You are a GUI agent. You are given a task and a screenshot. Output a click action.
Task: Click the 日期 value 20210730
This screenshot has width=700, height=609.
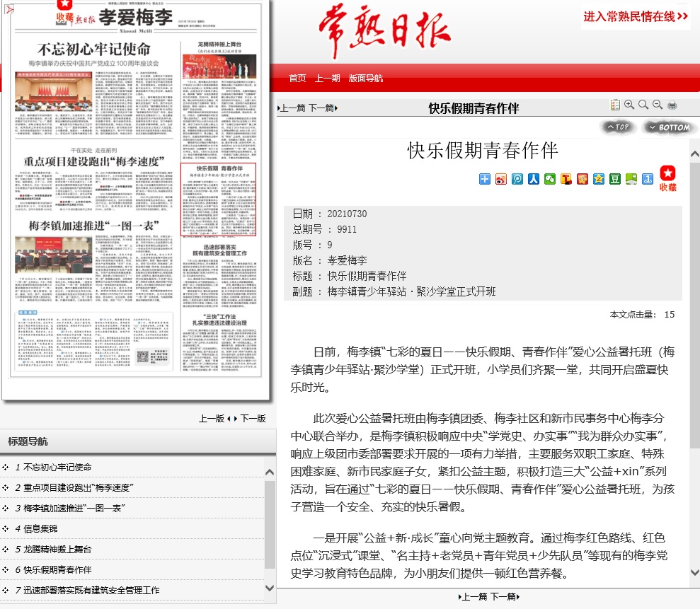347,214
